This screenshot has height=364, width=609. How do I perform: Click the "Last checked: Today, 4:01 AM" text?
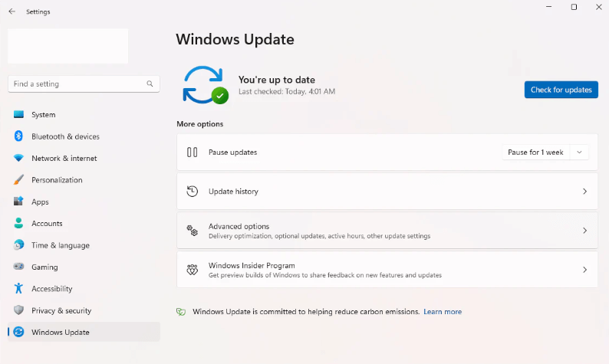pyautogui.click(x=287, y=92)
